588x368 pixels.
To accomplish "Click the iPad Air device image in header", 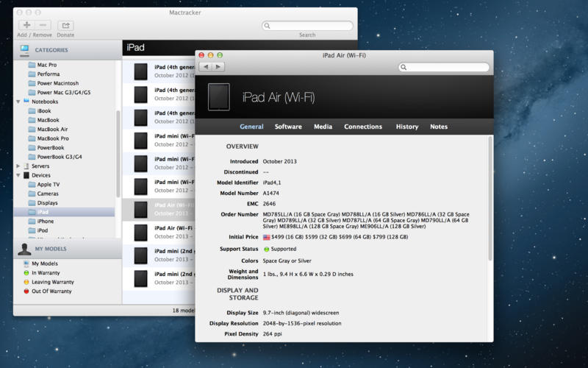I will pyautogui.click(x=218, y=97).
